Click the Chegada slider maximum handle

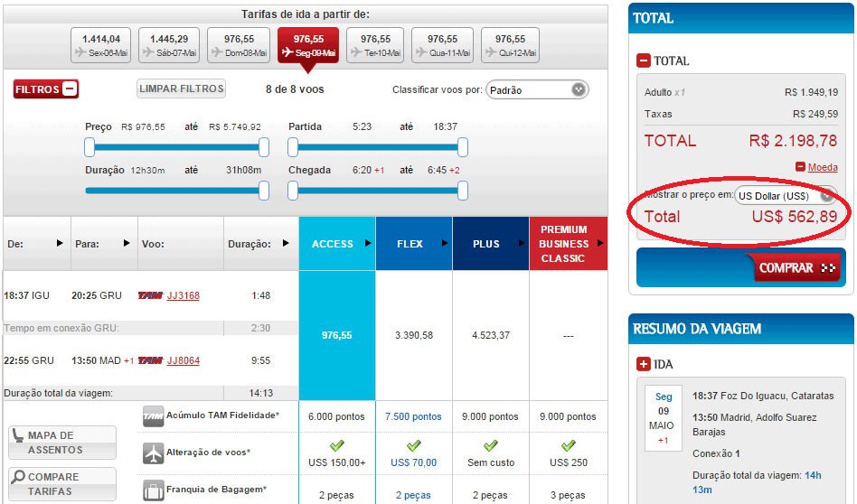463,191
